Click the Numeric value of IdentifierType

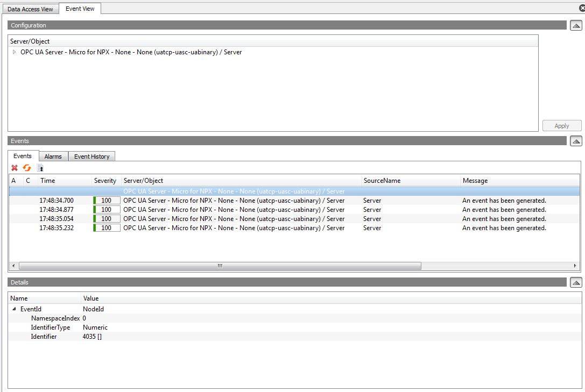pyautogui.click(x=95, y=327)
